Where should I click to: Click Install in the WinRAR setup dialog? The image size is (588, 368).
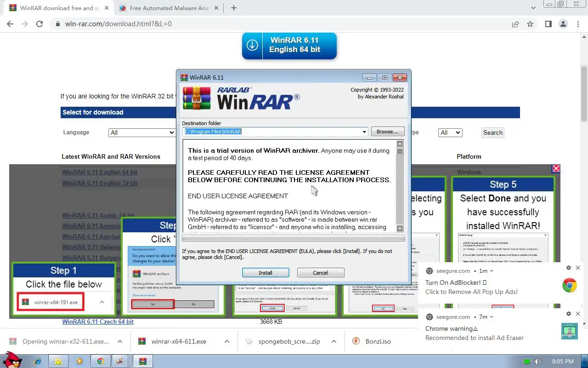pyautogui.click(x=266, y=273)
